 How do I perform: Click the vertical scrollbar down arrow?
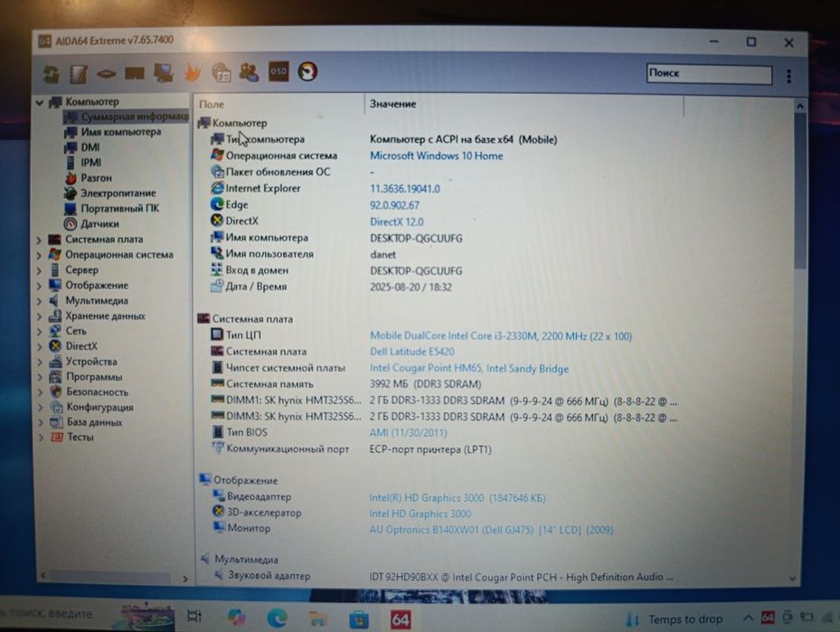(x=792, y=579)
